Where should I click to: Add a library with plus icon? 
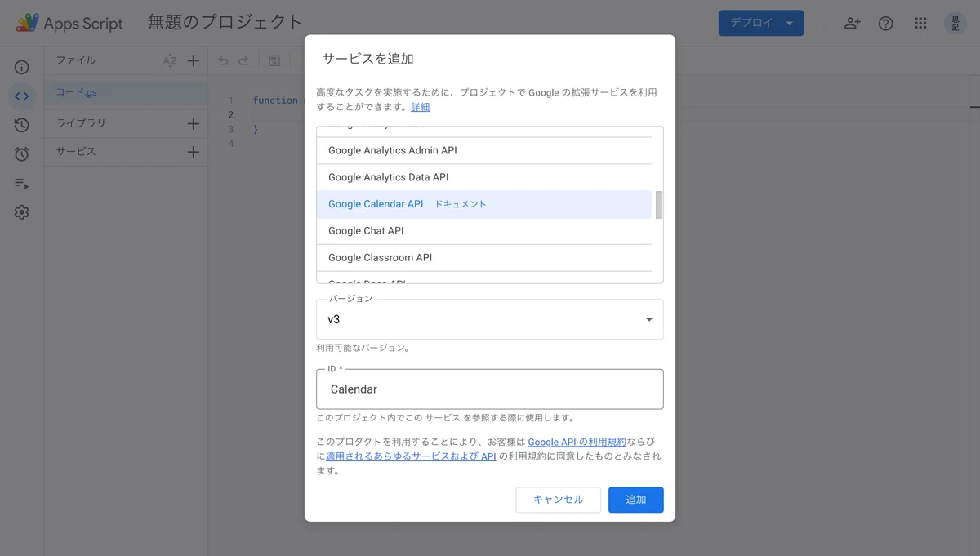(x=194, y=123)
